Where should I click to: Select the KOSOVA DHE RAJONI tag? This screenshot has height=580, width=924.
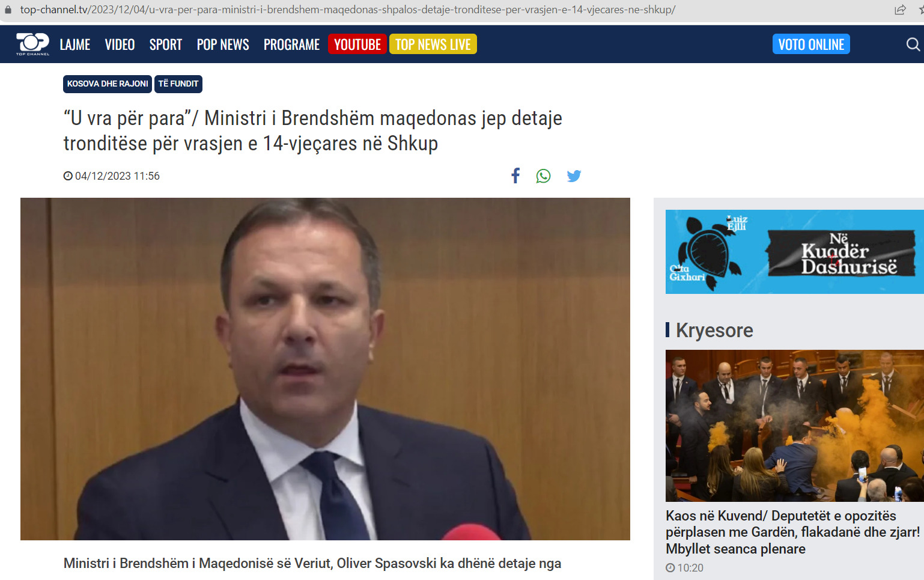point(108,84)
